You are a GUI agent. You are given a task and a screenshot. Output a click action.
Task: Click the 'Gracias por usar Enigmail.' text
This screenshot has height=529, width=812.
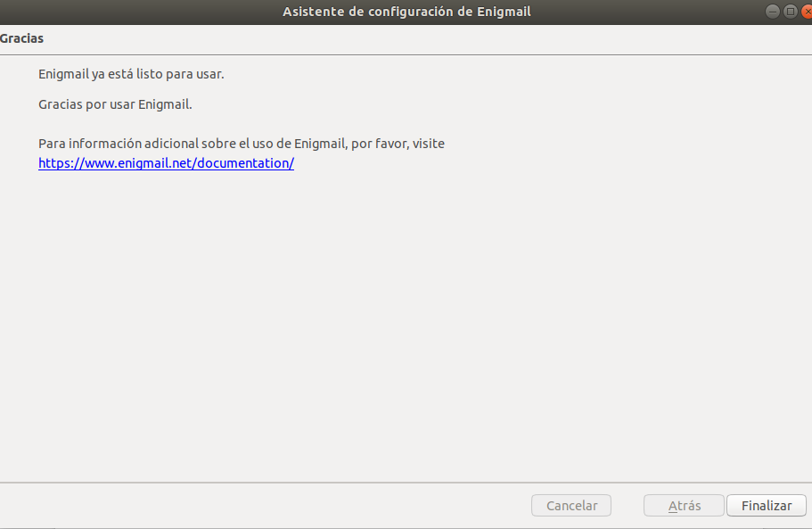pyautogui.click(x=115, y=104)
